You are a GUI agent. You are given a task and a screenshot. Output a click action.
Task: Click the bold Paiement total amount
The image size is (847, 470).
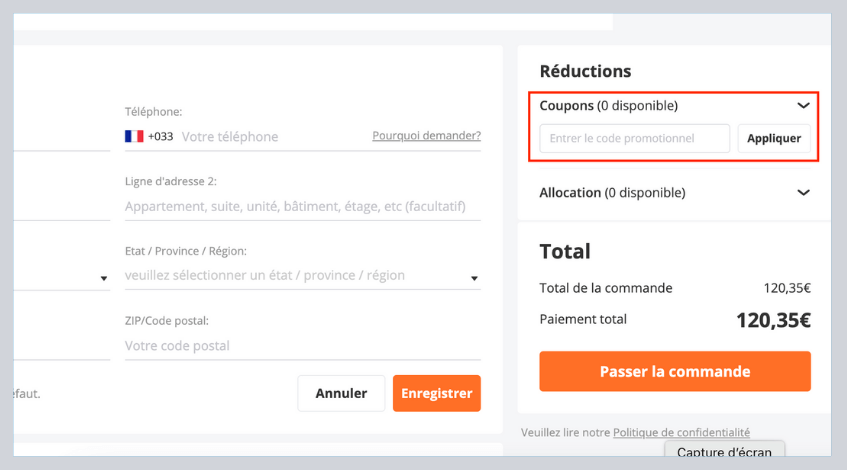tap(773, 320)
